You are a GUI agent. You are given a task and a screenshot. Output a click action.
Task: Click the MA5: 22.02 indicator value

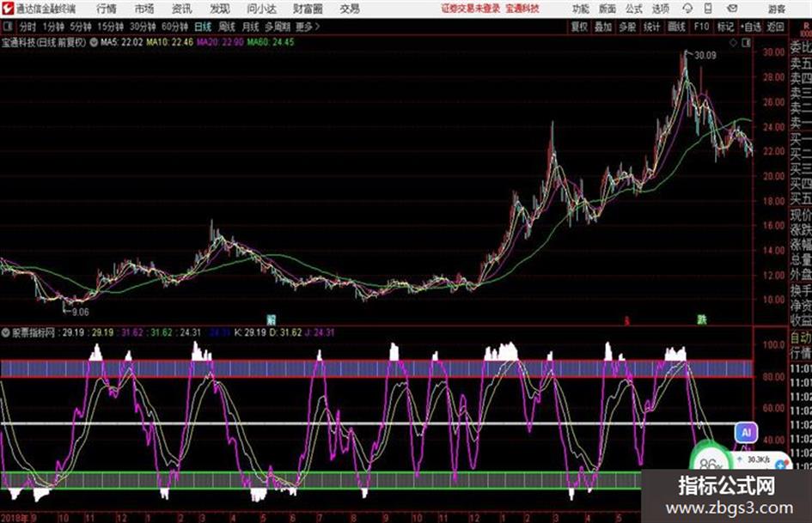pos(121,42)
